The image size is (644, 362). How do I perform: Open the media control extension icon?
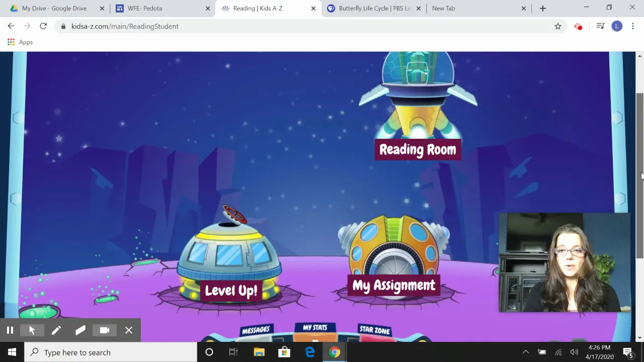pos(600,26)
